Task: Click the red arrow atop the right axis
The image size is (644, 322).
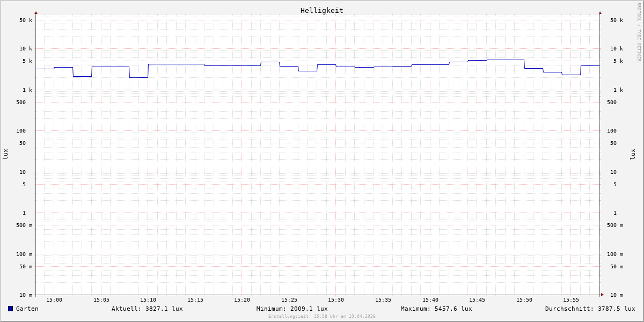Action: tap(600, 12)
